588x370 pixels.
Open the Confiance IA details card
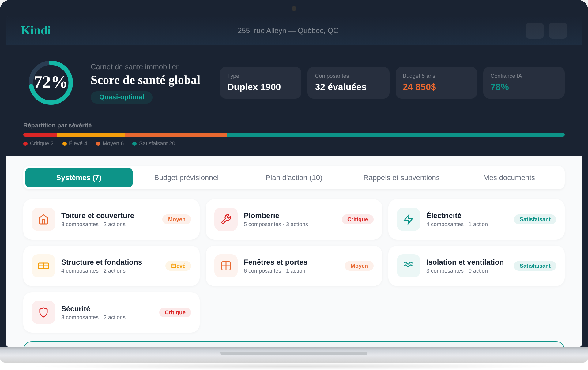pyautogui.click(x=524, y=83)
